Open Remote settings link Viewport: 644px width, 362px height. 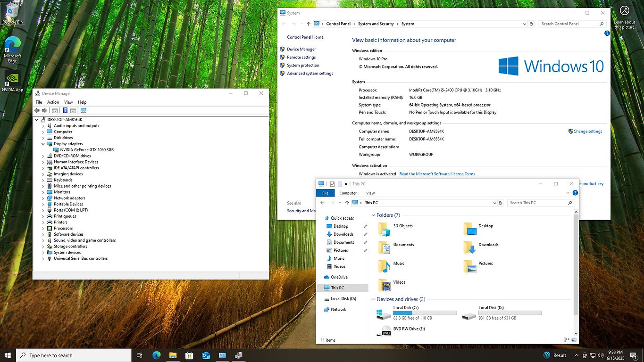pos(301,58)
